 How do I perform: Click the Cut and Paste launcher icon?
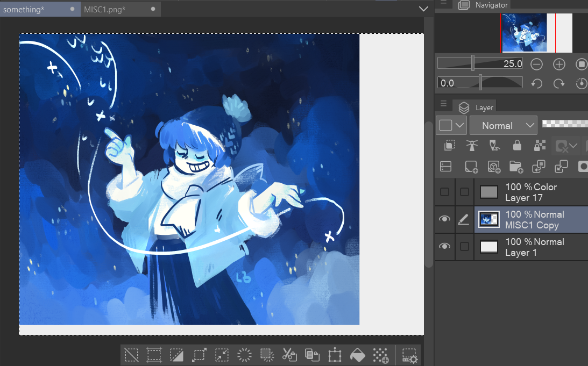[x=289, y=355]
